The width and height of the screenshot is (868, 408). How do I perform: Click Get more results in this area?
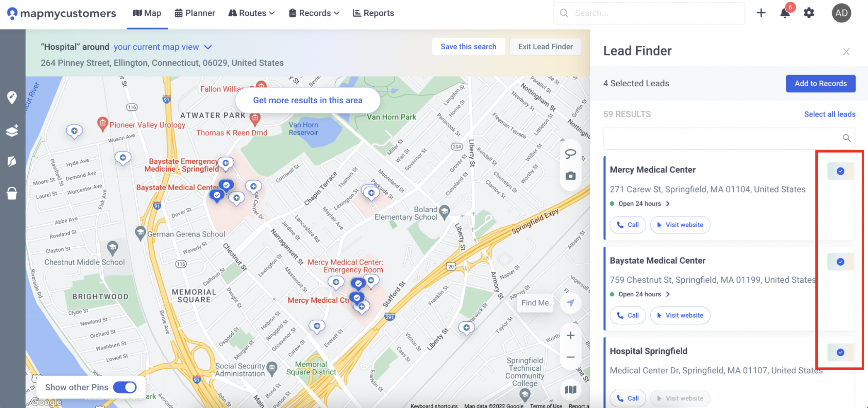[x=308, y=100]
